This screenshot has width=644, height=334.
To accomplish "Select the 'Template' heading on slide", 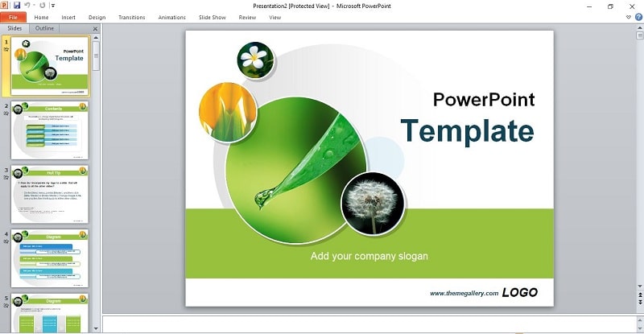I will tap(468, 131).
